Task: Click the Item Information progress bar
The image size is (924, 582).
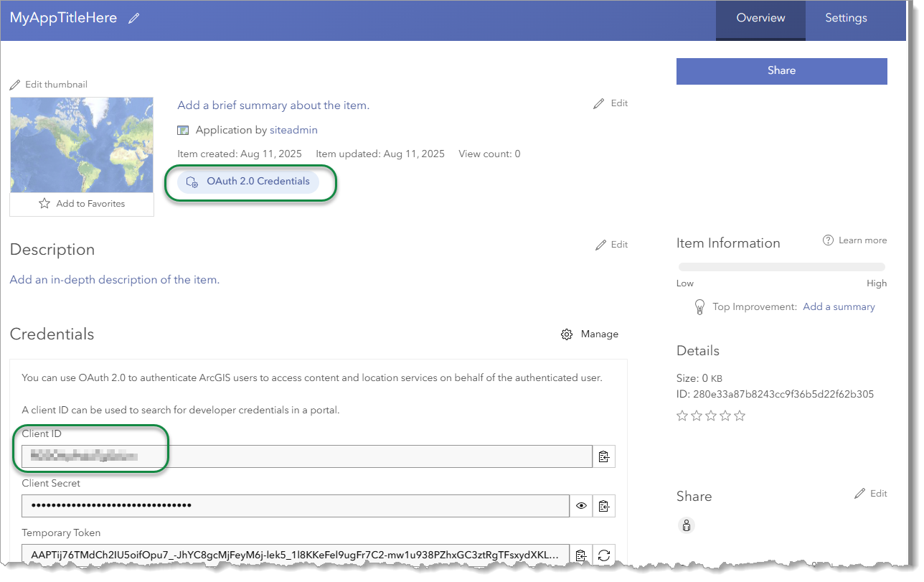Action: click(781, 267)
